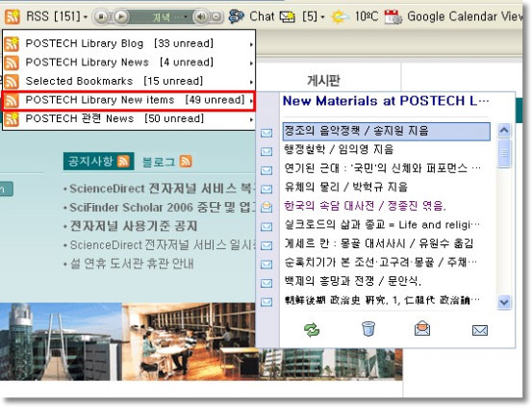Click scroll down arrow in feed list
Screen dimensions: 532x407
point(504,302)
